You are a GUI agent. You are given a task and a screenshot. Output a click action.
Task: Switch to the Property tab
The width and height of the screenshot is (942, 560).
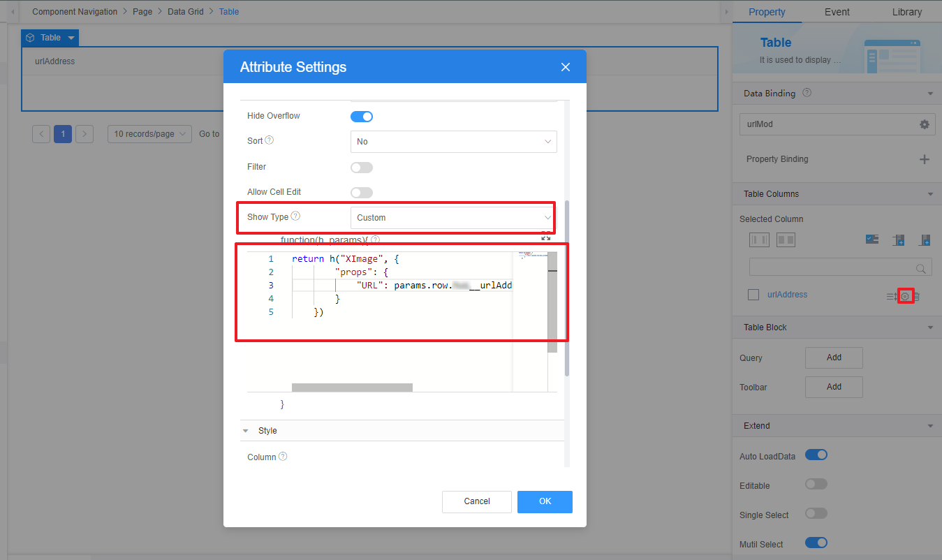point(767,12)
